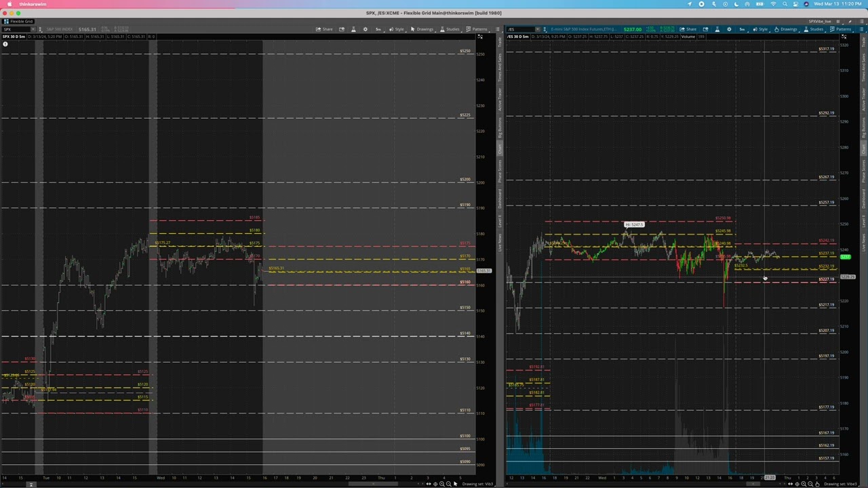868x488 pixels.
Task: Click the zoom-in magnifier under /ES chart
Action: click(x=804, y=484)
